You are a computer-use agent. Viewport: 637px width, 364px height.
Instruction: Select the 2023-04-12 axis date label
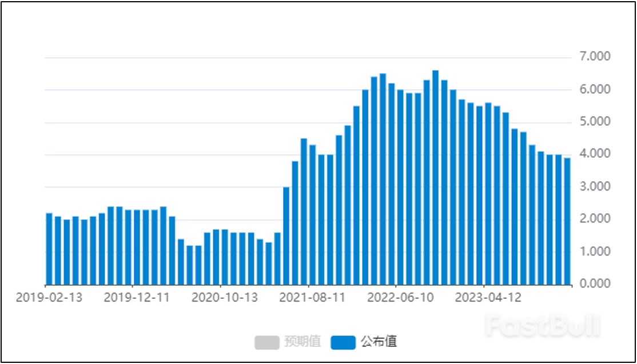coord(488,298)
